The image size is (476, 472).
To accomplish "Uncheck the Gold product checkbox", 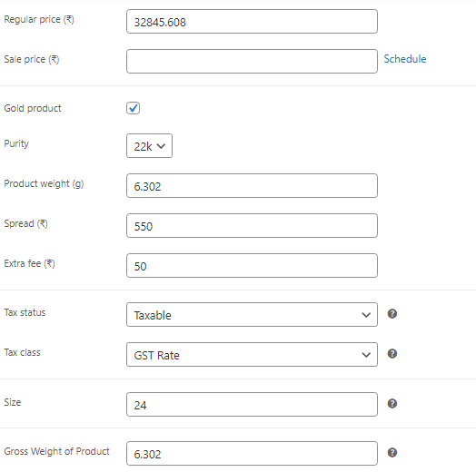I will point(133,108).
